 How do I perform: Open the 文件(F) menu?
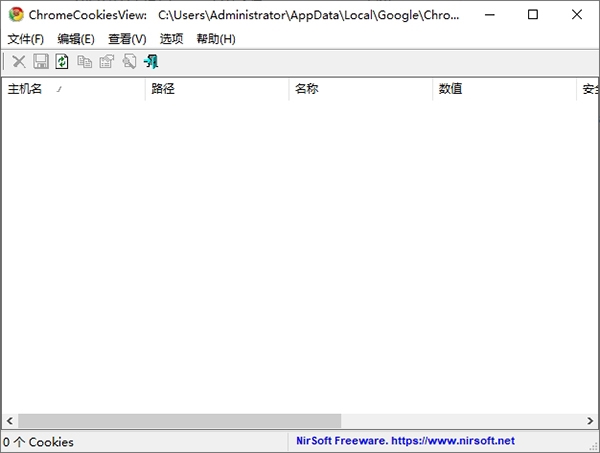coord(26,39)
